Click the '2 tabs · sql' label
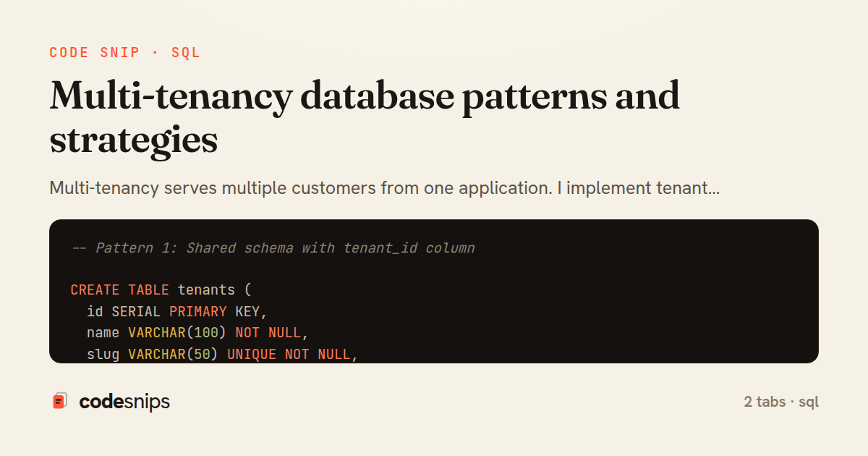The width and height of the screenshot is (868, 456). point(781,402)
